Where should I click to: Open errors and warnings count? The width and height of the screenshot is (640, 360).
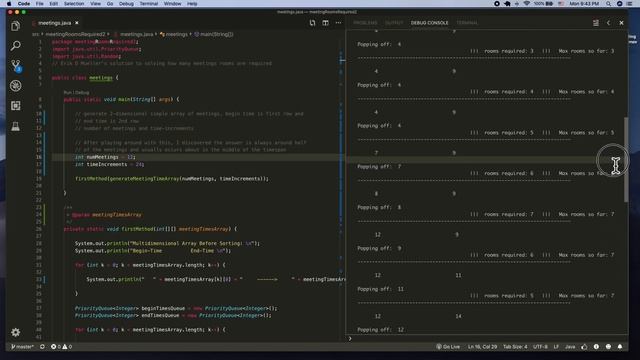click(61, 347)
